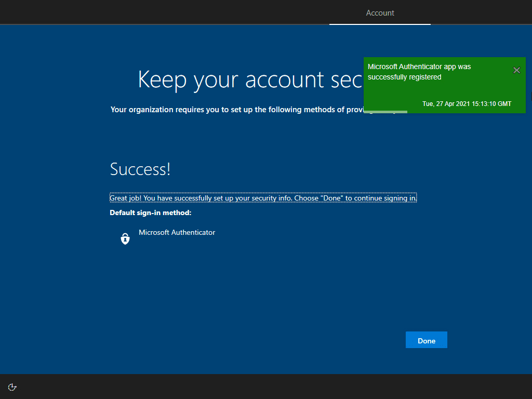The image size is (532, 399).
Task: Click the "Success!" heading
Action: 140,169
